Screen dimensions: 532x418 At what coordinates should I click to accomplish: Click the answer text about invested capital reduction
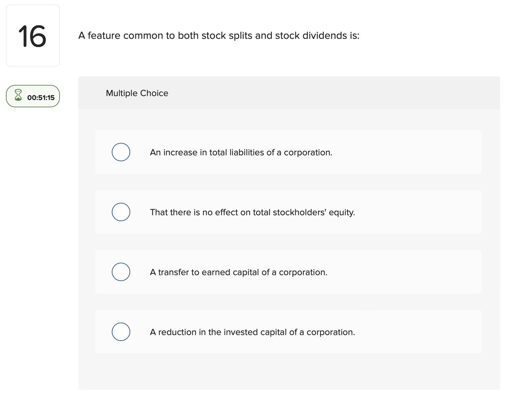253,332
